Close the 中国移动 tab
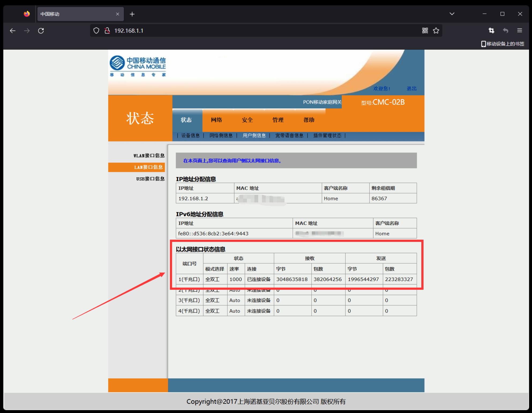Screen dimensions: 532x413 click(x=117, y=14)
